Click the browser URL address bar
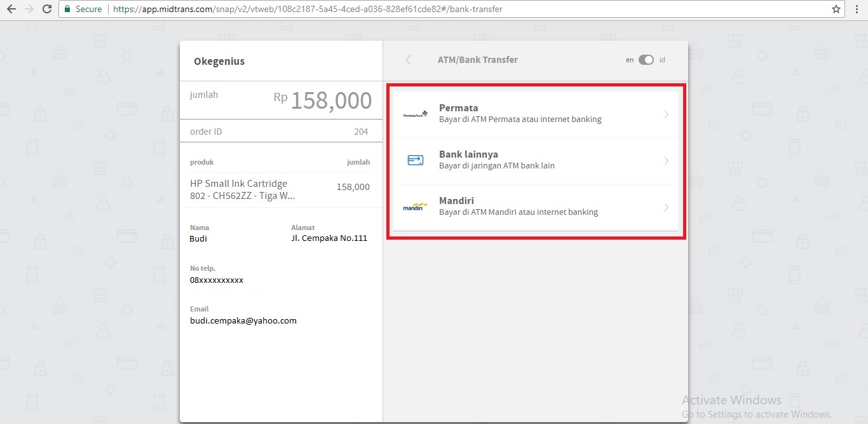Image resolution: width=868 pixels, height=424 pixels. [x=445, y=10]
